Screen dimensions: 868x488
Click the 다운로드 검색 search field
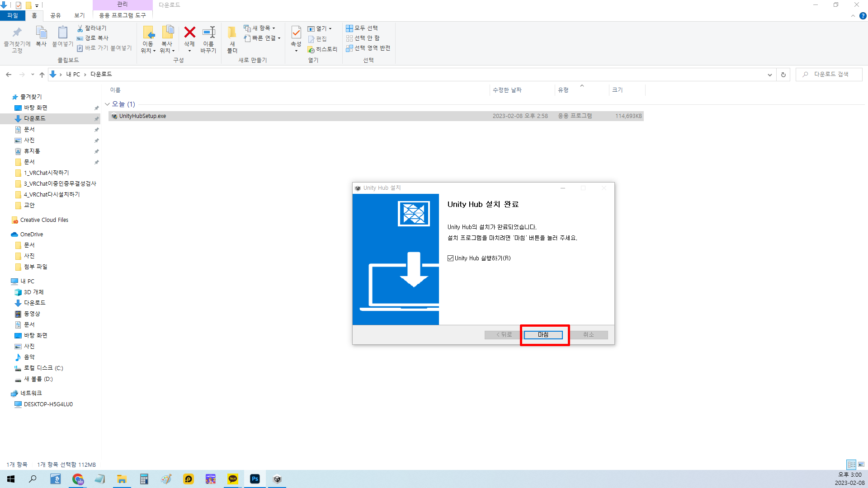(x=829, y=74)
